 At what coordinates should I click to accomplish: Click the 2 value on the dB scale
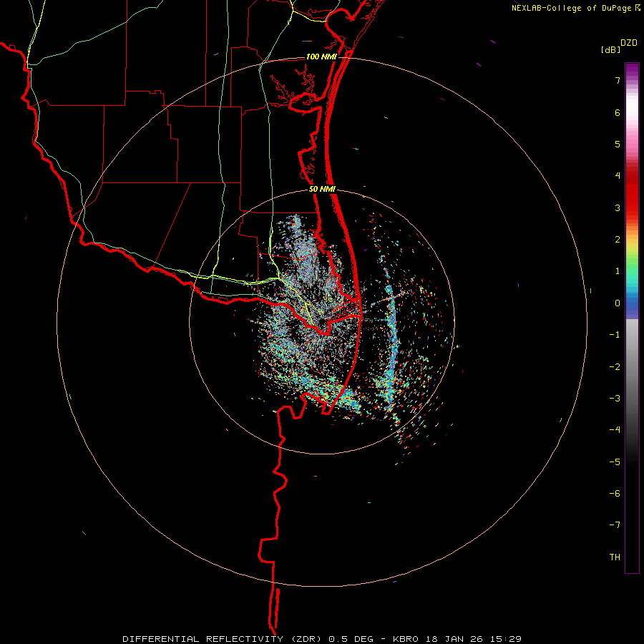(618, 240)
